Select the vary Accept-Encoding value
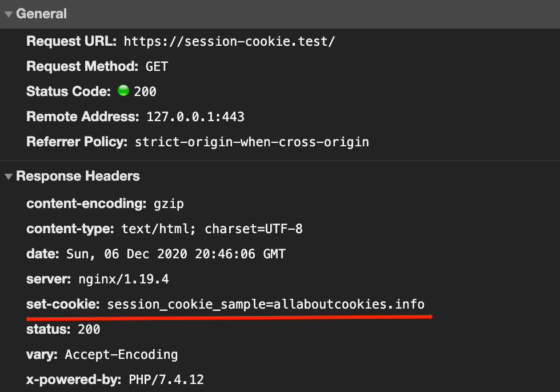This screenshot has width=560, height=392. tap(121, 354)
